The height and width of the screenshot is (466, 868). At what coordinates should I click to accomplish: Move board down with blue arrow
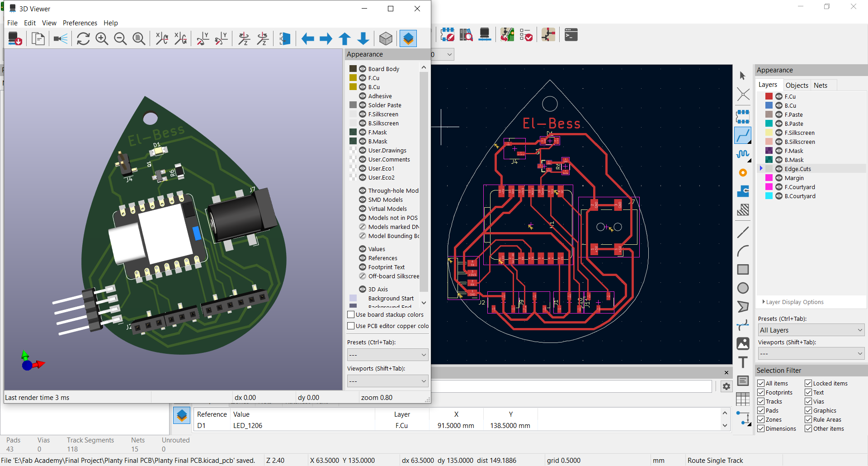point(363,39)
